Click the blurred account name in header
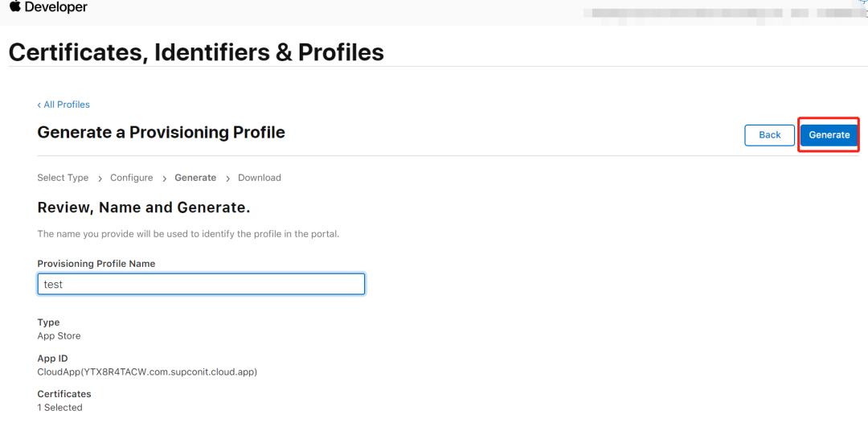This screenshot has height=427, width=868. [x=683, y=14]
